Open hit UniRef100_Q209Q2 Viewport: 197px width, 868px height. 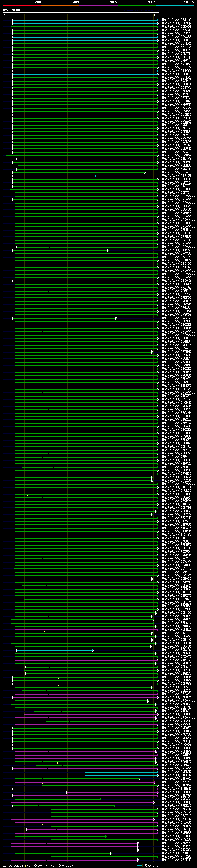point(177,23)
